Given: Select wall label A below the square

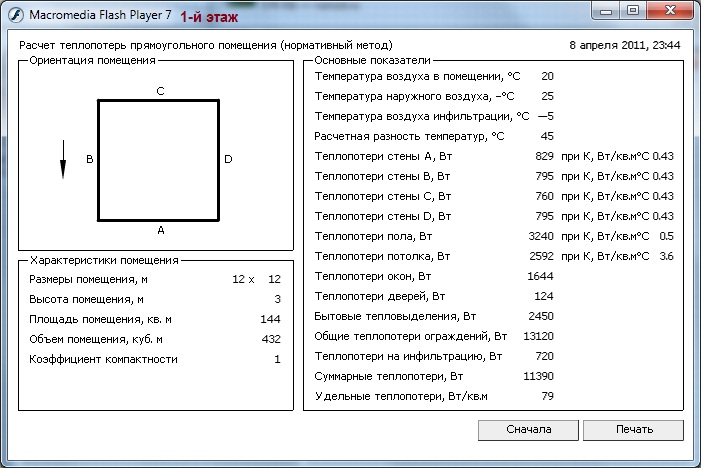Looking at the screenshot, I should coord(161,229).
